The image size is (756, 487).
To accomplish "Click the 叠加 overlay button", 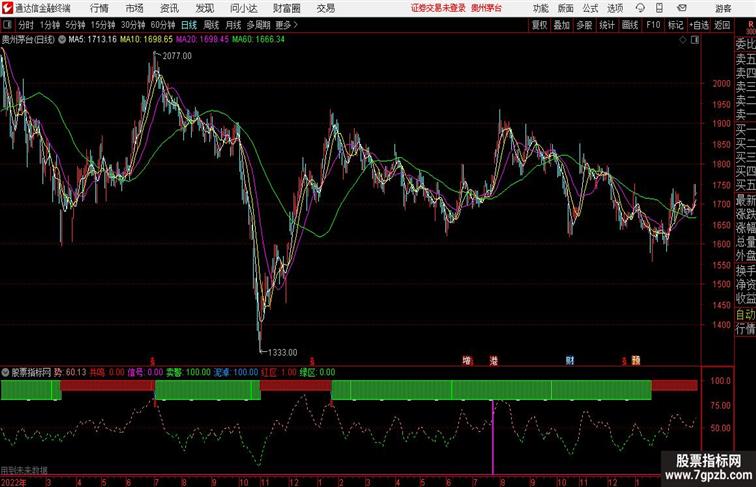I will point(562,25).
